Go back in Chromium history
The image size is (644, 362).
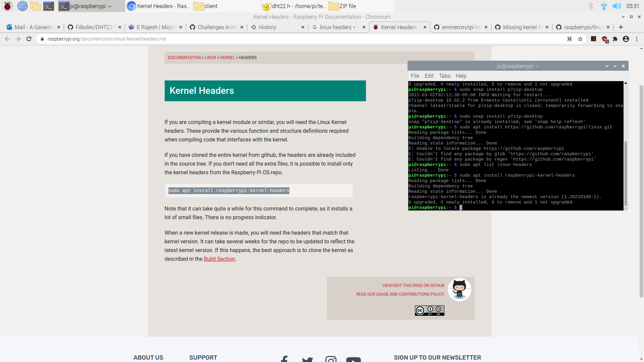[7, 39]
